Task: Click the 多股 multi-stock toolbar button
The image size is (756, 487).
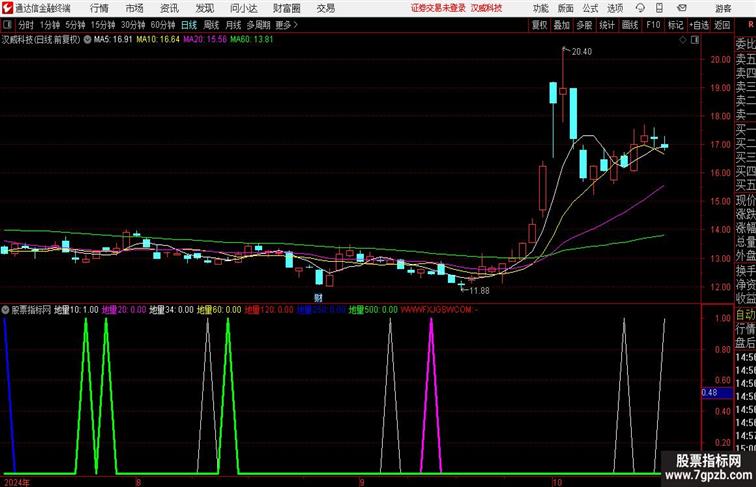Action: coord(584,25)
